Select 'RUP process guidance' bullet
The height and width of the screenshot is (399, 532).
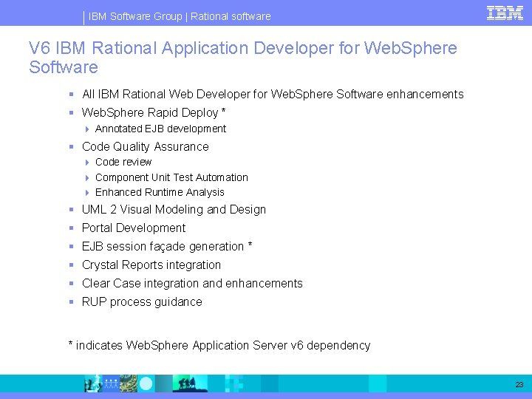pos(142,301)
